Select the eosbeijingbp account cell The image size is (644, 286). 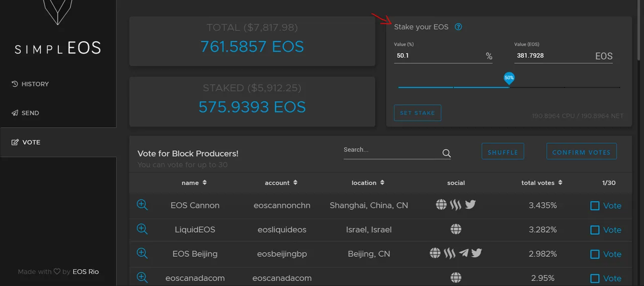coord(281,254)
